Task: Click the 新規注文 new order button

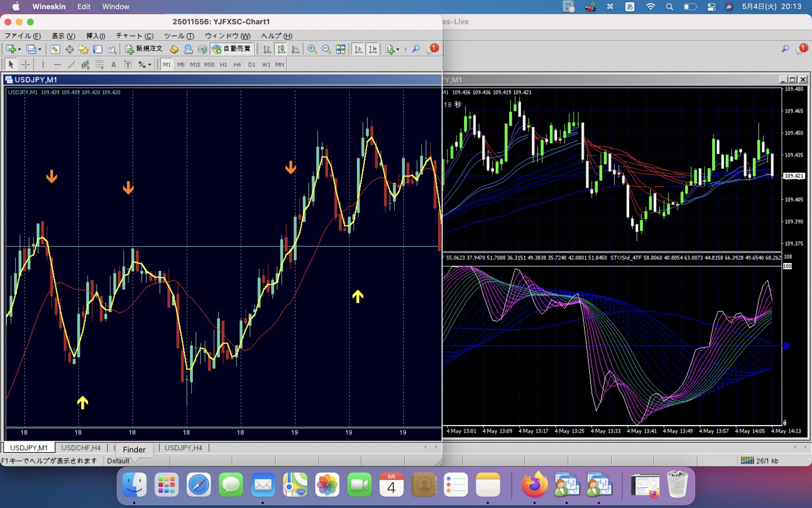Action: (x=144, y=49)
